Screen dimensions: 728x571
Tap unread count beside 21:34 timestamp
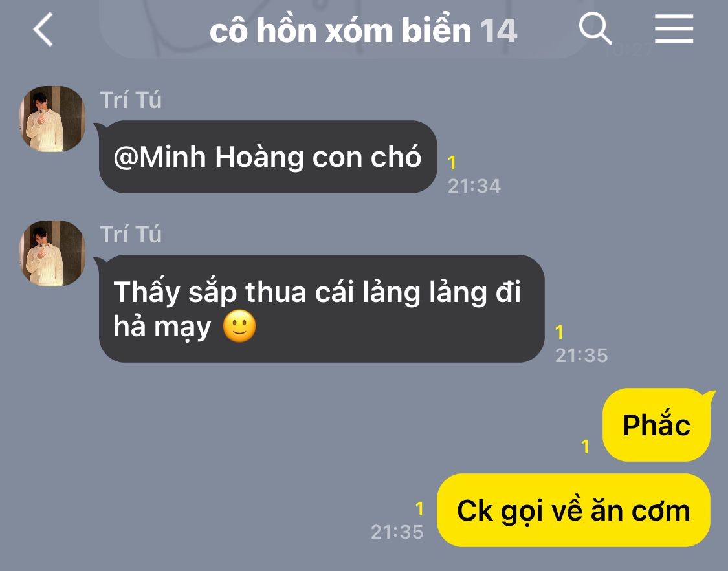point(452,163)
